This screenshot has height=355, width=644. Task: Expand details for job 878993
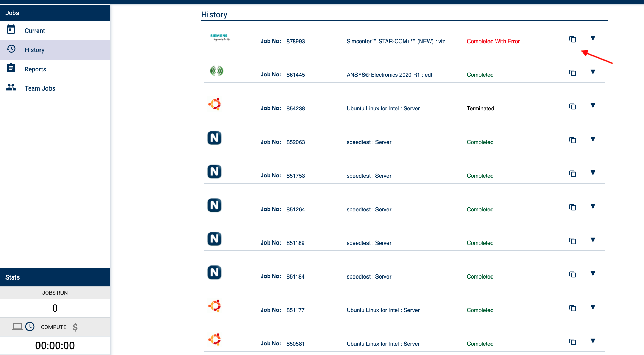click(593, 38)
